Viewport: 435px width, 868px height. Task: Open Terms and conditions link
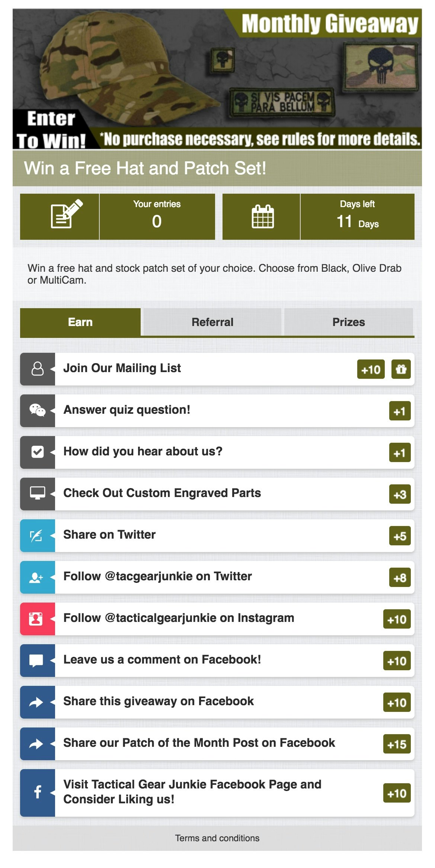pyautogui.click(x=217, y=838)
